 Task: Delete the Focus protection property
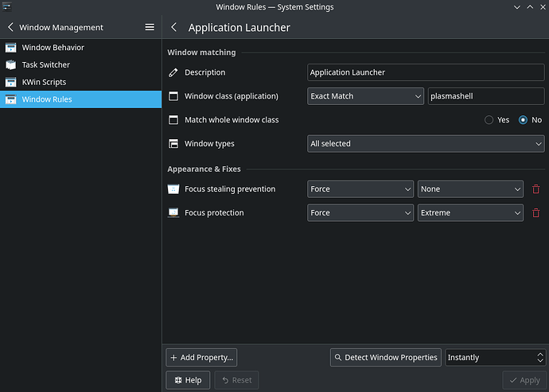pos(535,213)
